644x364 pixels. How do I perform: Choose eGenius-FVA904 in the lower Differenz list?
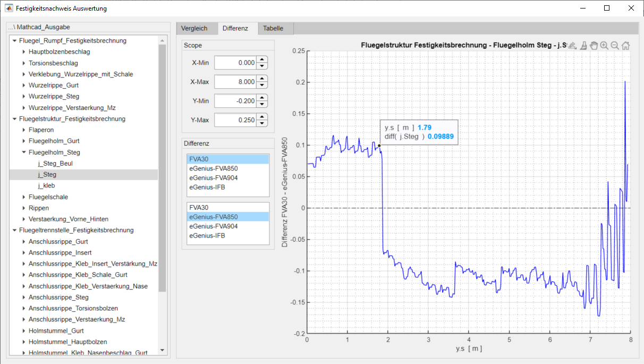click(x=228, y=226)
